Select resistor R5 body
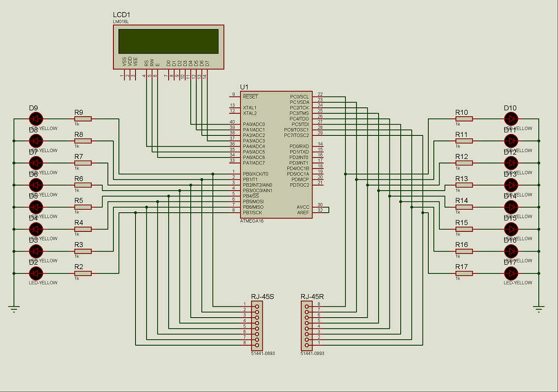The height and width of the screenshot is (392, 558). pyautogui.click(x=83, y=207)
